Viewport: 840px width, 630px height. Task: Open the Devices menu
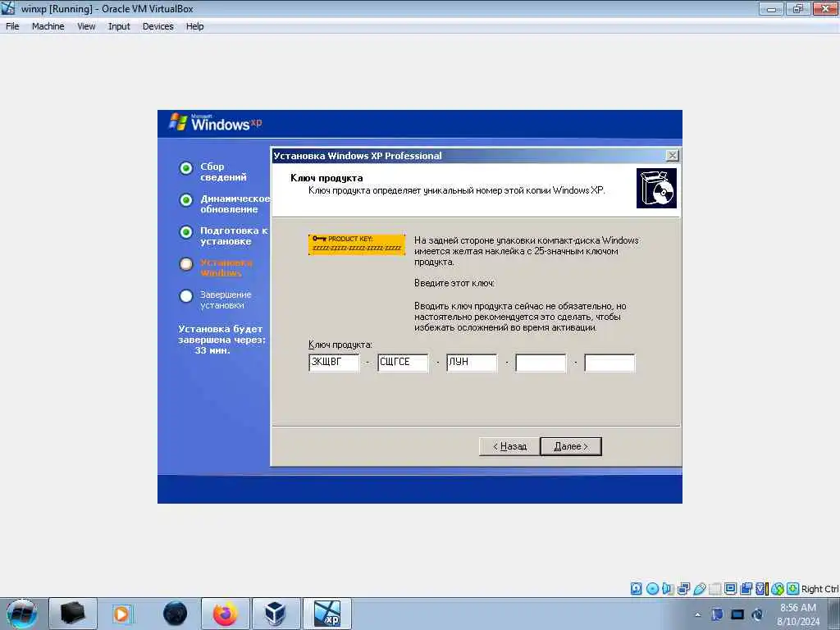point(157,26)
